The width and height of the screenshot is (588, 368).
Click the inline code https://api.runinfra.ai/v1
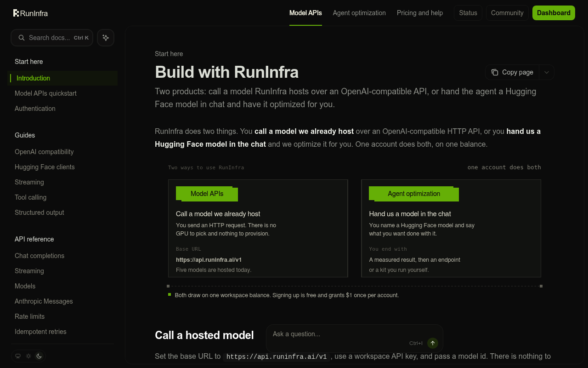point(277,356)
